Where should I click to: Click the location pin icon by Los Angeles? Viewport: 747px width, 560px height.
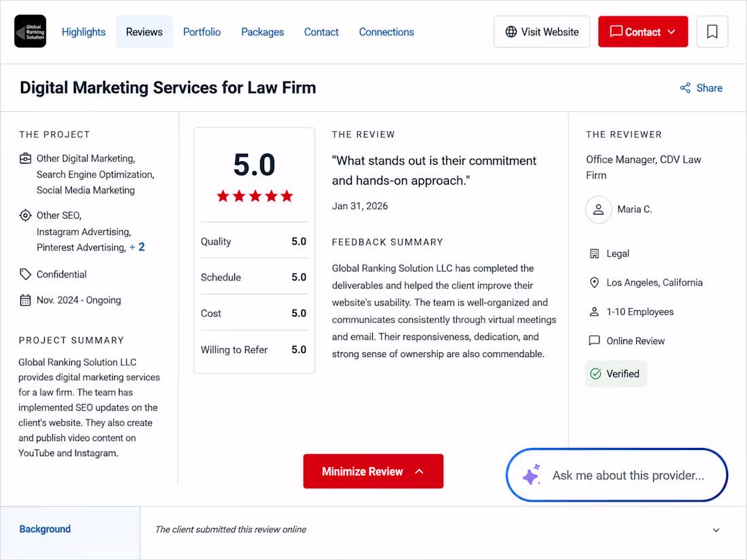(594, 283)
